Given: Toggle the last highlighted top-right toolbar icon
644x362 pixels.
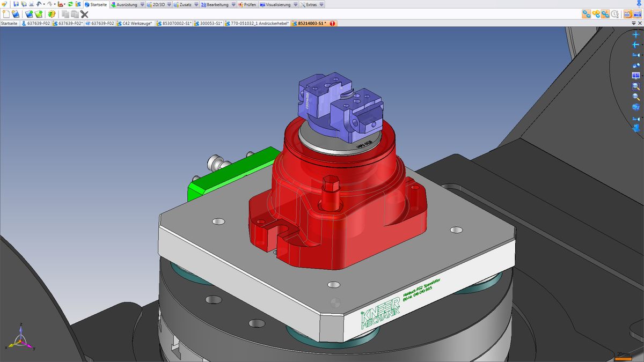Looking at the screenshot, I should point(637,14).
